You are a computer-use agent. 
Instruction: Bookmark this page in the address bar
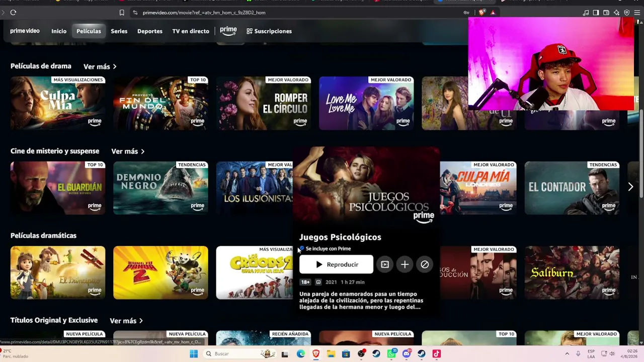[122, 13]
